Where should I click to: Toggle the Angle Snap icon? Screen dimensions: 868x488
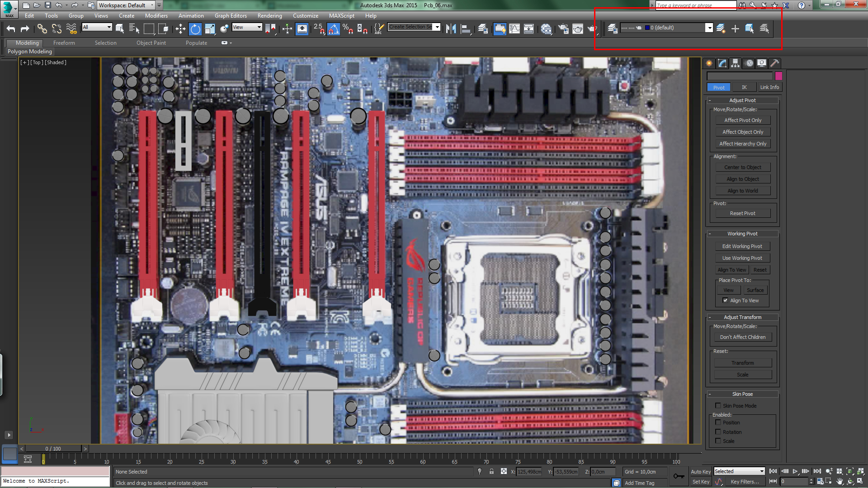coord(333,29)
